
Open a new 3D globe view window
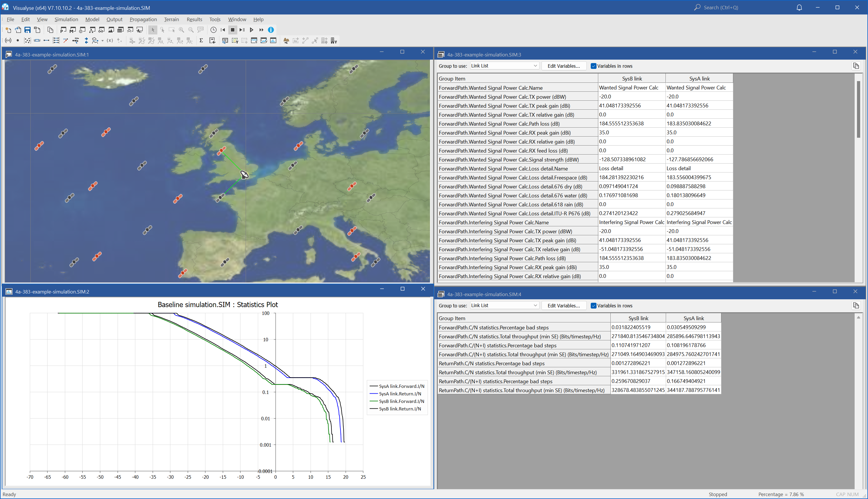82,30
